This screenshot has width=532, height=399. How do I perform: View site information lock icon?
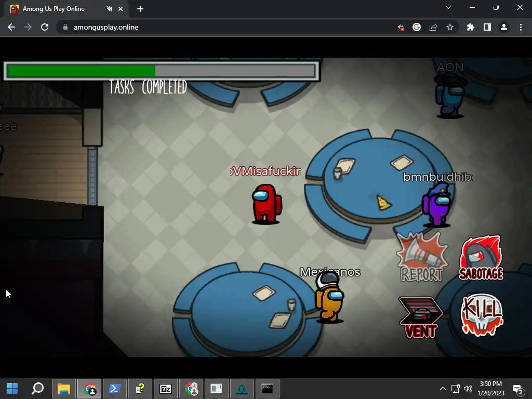[x=65, y=27]
